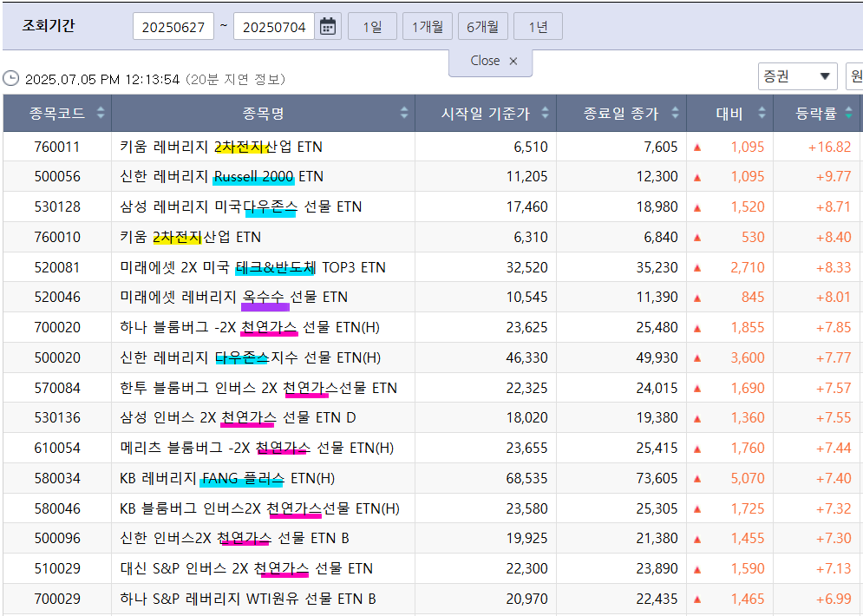Click the clock icon beside timestamp
Screen dimensions: 863x616
point(11,79)
